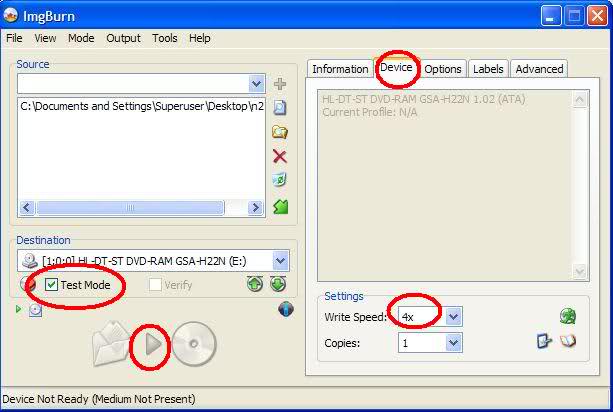Click the green eject tray up icon
The width and height of the screenshot is (613, 412).
pyautogui.click(x=255, y=284)
